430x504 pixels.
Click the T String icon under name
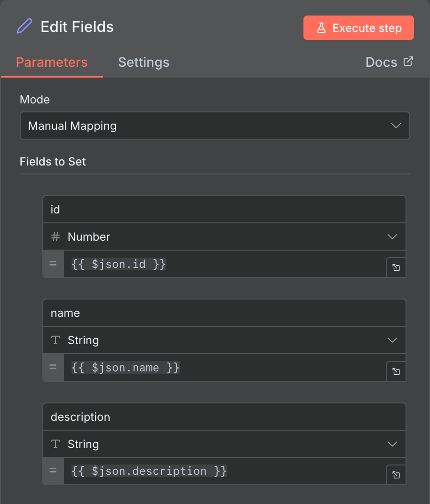click(56, 340)
